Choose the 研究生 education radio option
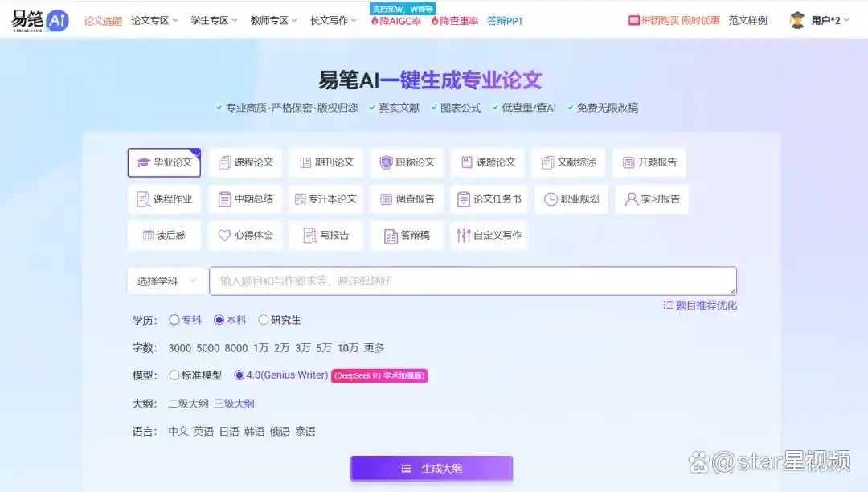Viewport: 868px width, 492px height. pyautogui.click(x=263, y=320)
